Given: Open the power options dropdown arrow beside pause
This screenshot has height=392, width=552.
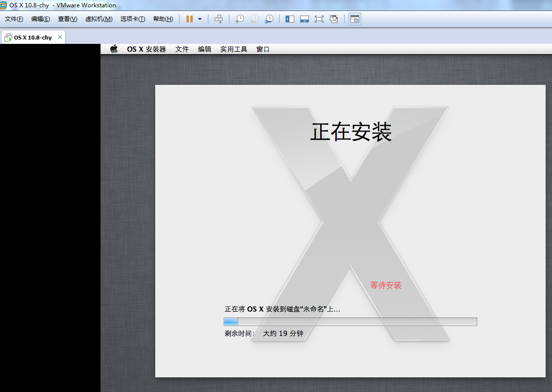Looking at the screenshot, I should click(200, 19).
